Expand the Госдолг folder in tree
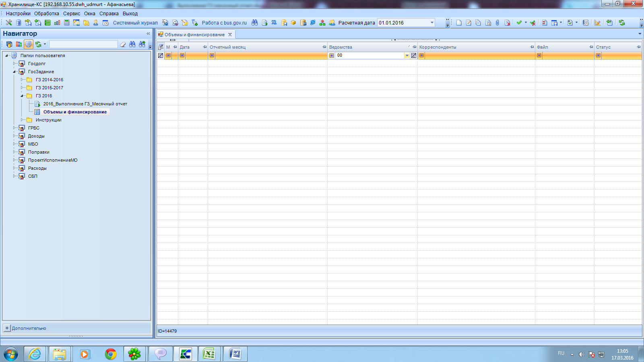The width and height of the screenshot is (644, 362). [x=14, y=64]
